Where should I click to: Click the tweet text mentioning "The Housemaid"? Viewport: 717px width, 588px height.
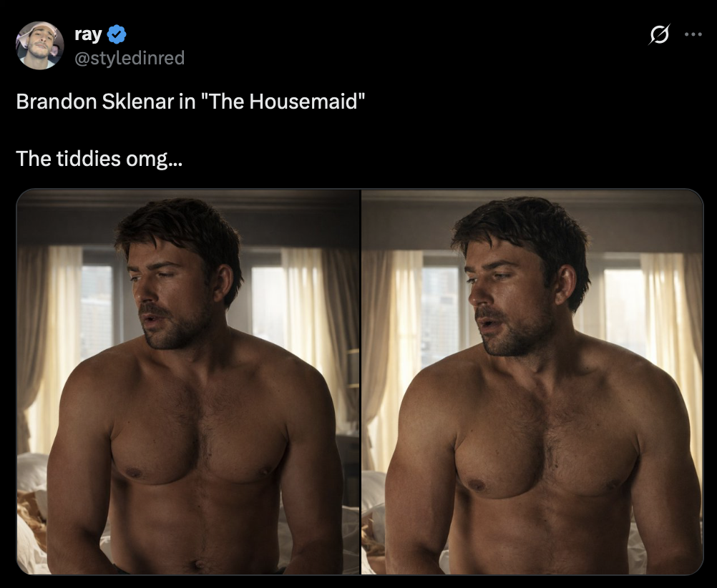click(x=190, y=100)
